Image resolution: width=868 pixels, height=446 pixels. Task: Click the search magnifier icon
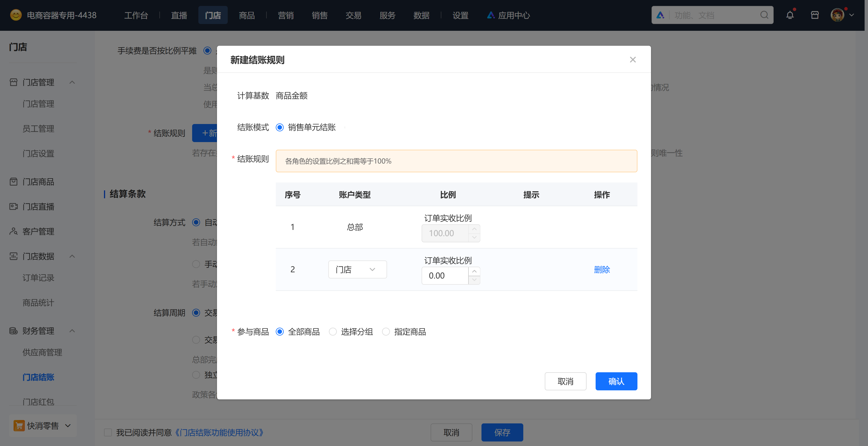764,15
